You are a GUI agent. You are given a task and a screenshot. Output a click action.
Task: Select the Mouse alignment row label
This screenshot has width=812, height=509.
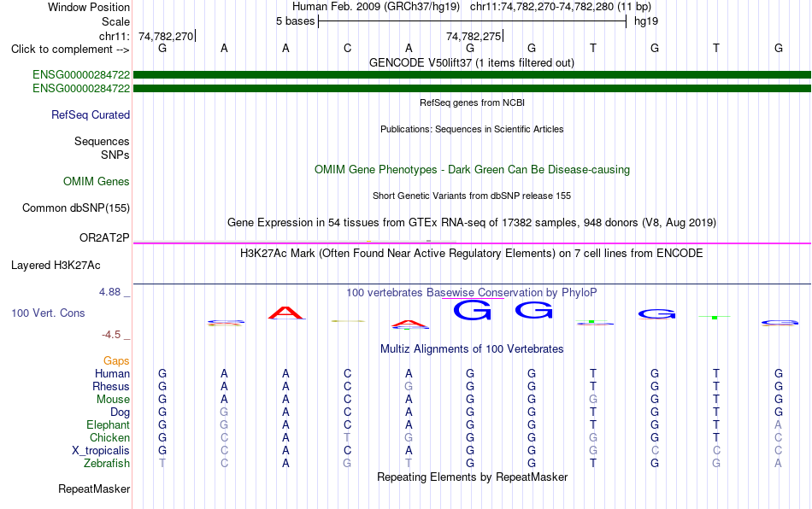point(114,400)
